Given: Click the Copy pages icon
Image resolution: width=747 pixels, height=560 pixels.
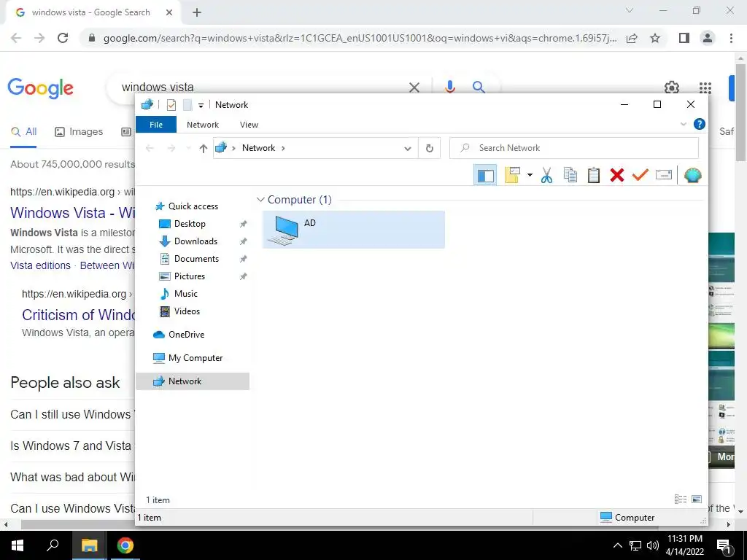Looking at the screenshot, I should pos(570,175).
